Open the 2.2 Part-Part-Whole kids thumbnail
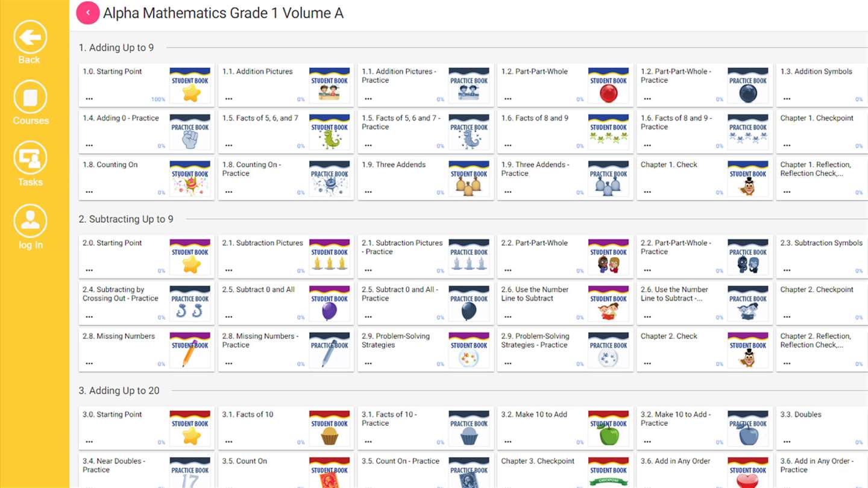 [609, 257]
